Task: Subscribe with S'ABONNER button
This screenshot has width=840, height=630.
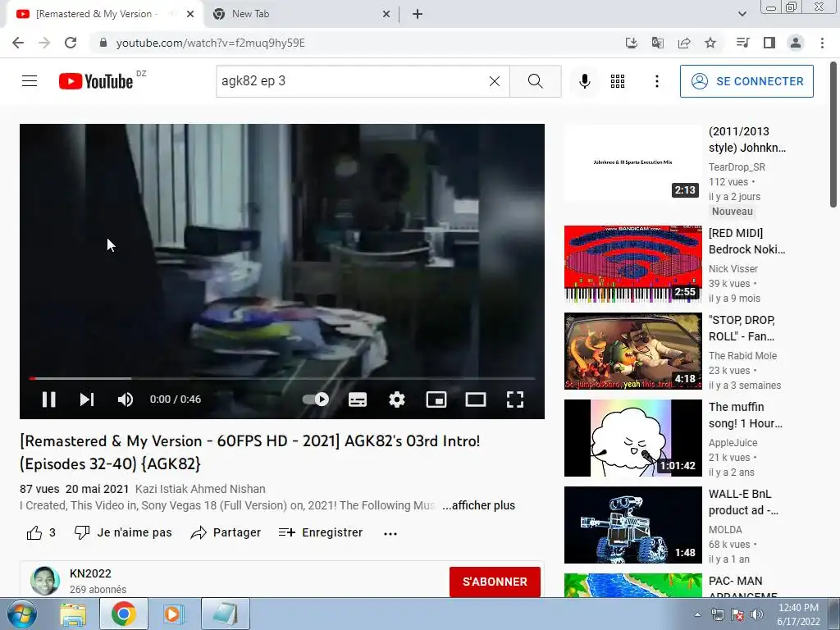Action: pyautogui.click(x=495, y=582)
